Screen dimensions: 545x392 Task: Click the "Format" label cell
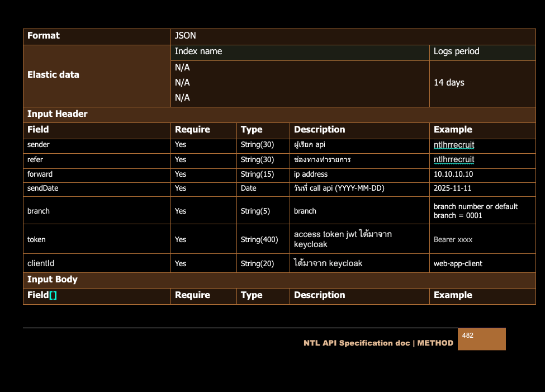[x=44, y=36]
